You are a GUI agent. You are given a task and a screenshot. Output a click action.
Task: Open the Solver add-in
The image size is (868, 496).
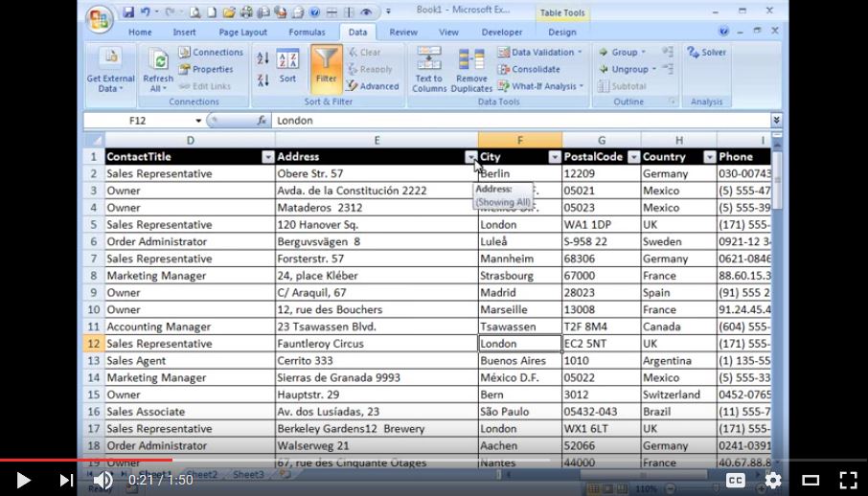click(707, 52)
